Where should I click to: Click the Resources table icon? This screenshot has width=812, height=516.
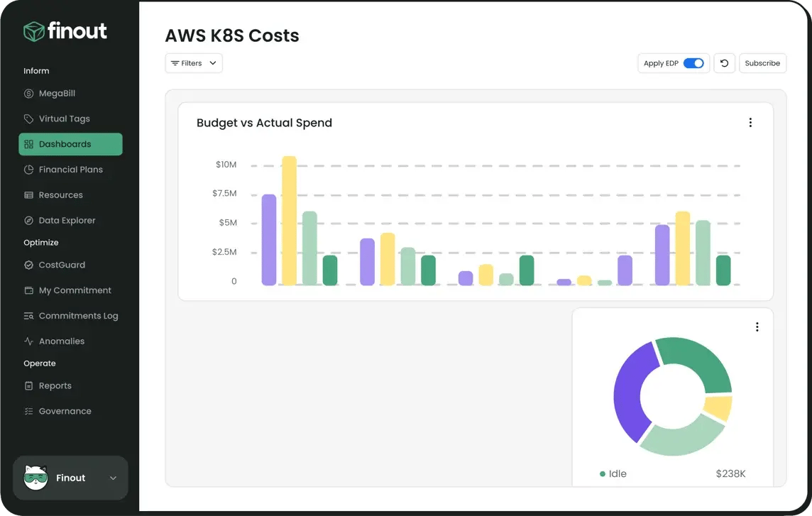coord(28,195)
